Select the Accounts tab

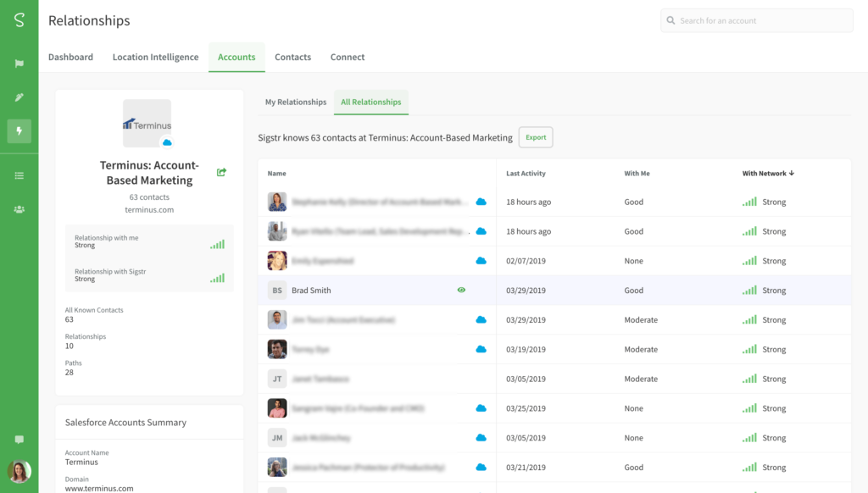tap(236, 57)
